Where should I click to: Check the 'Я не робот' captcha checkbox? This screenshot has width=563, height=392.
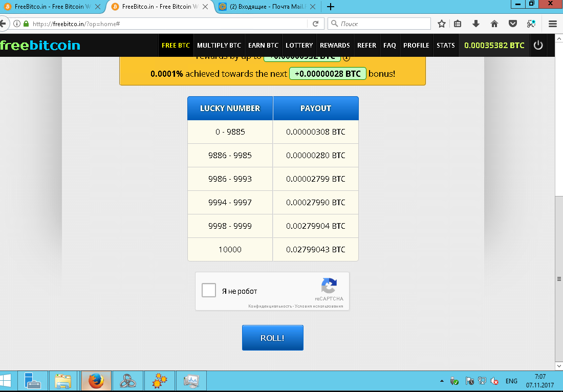coord(209,290)
